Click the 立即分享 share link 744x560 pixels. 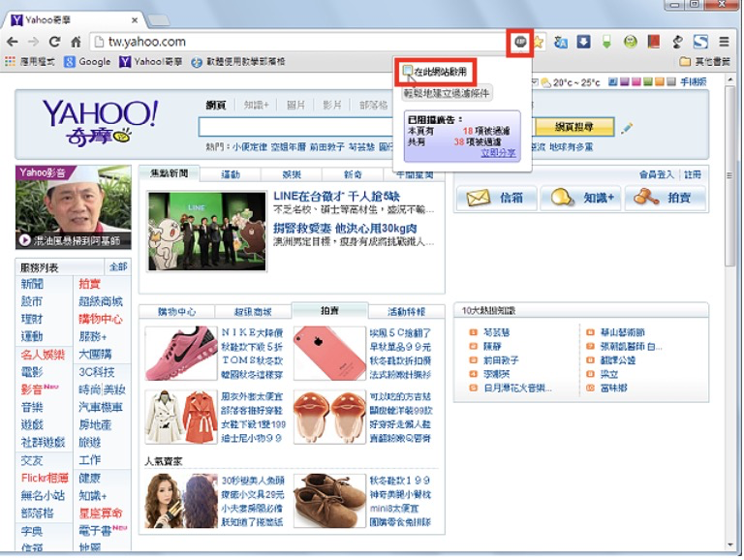pos(498,153)
